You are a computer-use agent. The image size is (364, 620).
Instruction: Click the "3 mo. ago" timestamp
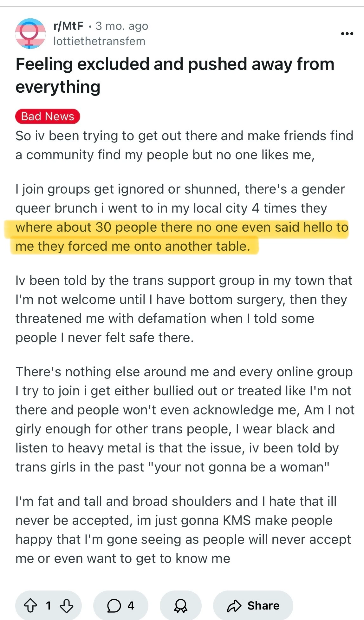point(122,26)
